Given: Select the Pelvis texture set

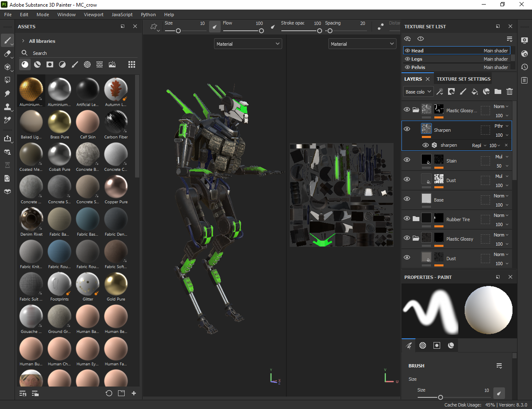Looking at the screenshot, I should 418,67.
